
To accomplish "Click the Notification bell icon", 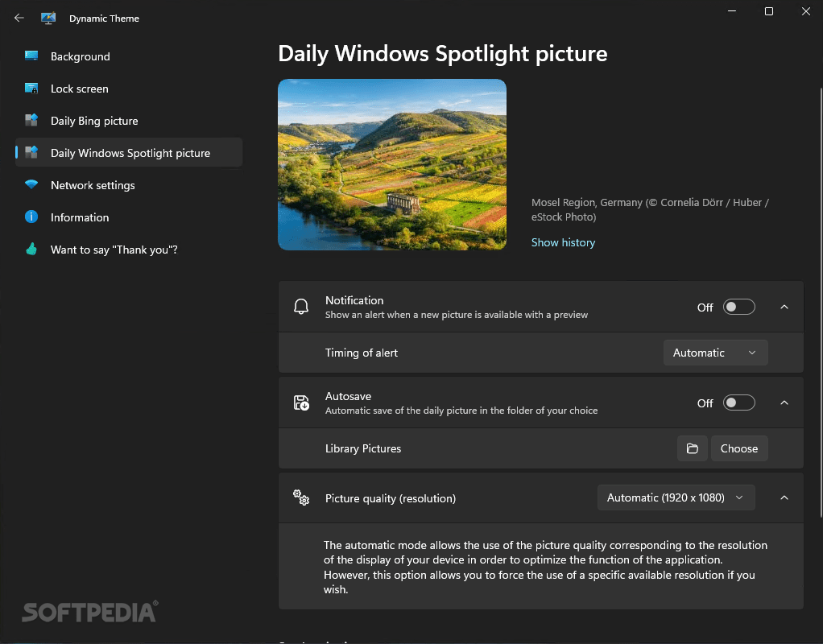I will [301, 307].
